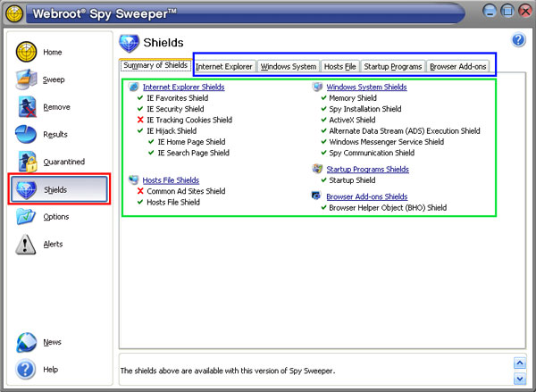Toggle the Startup Shield check mark
Image resolution: width=536 pixels, height=392 pixels.
click(x=323, y=179)
